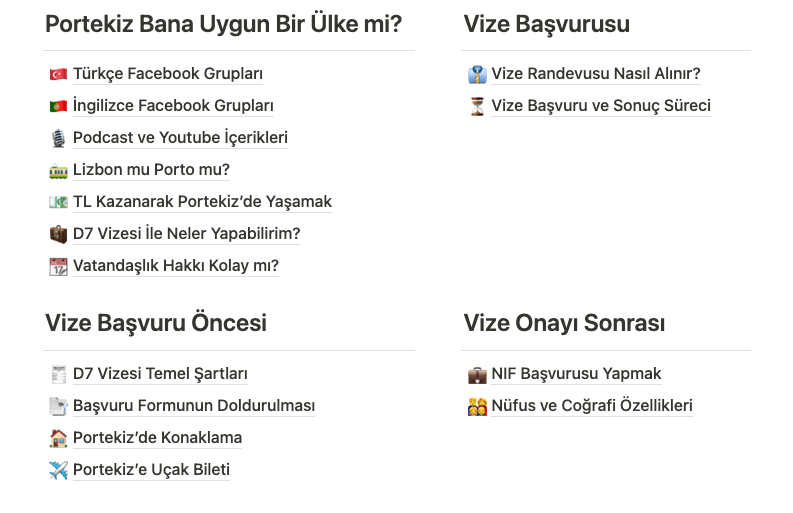Click the suitcase icon beside D7 Vizesi
This screenshot has height=513, width=793.
(x=58, y=234)
